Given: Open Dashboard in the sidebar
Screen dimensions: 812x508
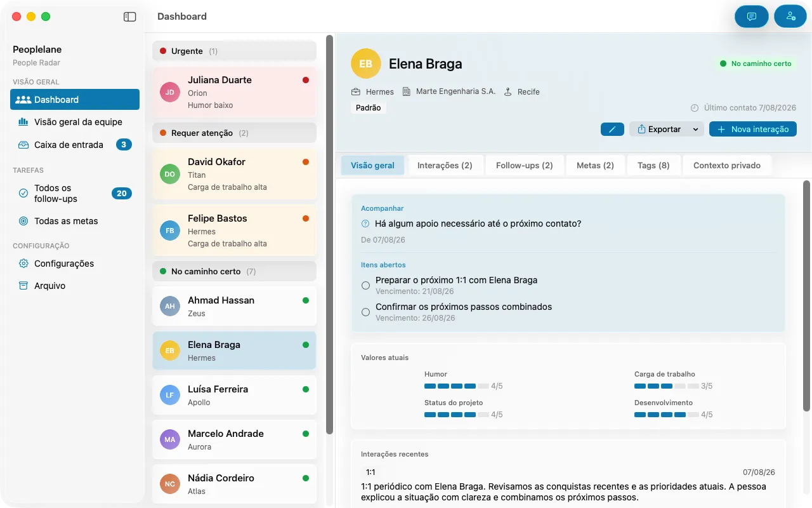Looking at the screenshot, I should click(x=75, y=100).
